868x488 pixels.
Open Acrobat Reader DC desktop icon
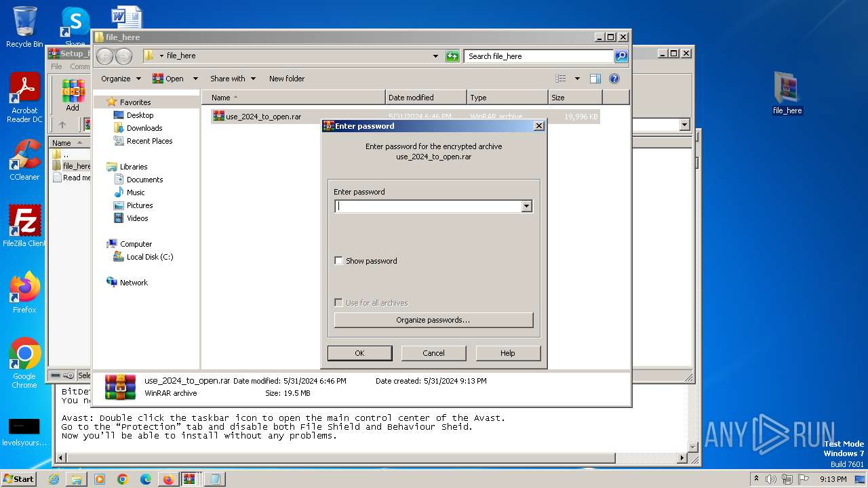coord(24,98)
